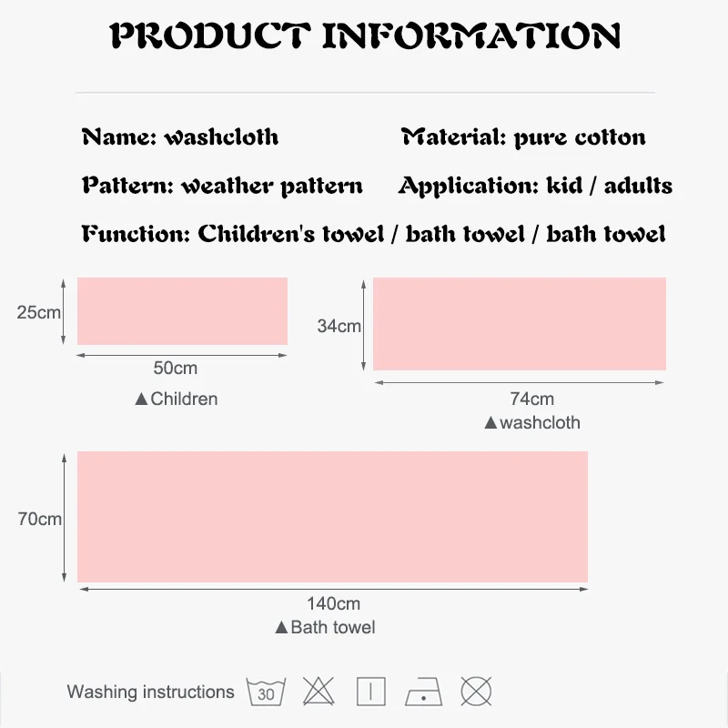728x728 pixels.
Task: Click the drip dry square icon
Action: point(370,693)
